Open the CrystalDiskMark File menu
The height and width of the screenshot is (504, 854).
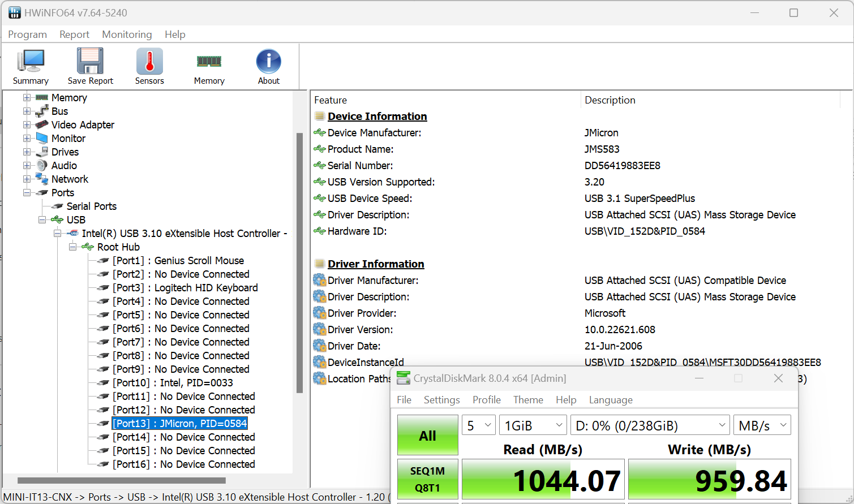(404, 400)
